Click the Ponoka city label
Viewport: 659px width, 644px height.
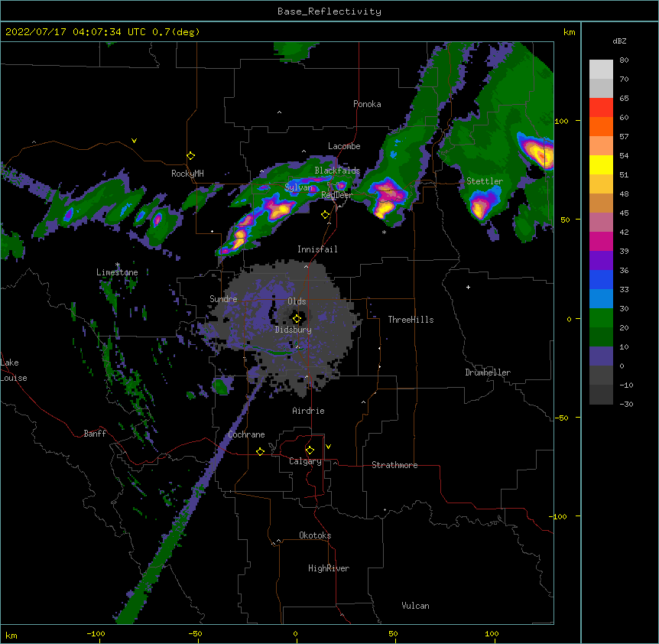tap(367, 104)
